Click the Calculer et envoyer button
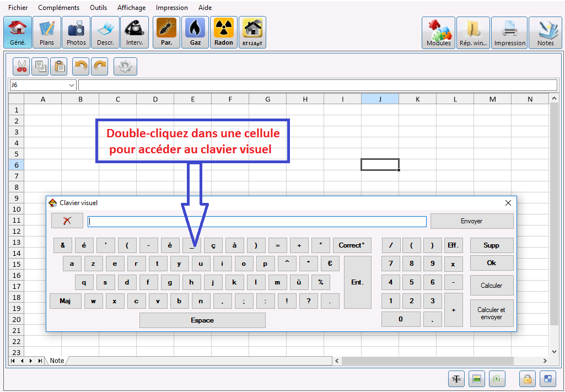 tap(492, 314)
